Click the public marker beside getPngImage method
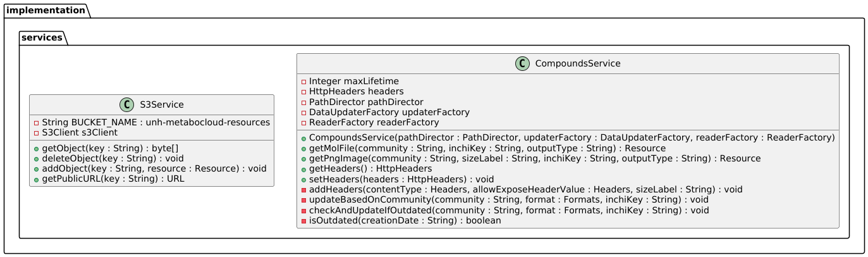This screenshot has height=257, width=868. (x=304, y=159)
